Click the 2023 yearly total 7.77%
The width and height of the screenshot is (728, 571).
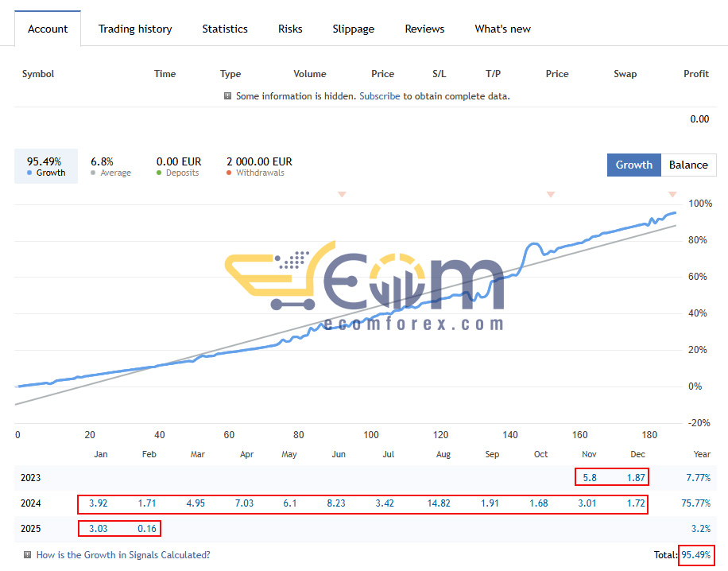(699, 478)
